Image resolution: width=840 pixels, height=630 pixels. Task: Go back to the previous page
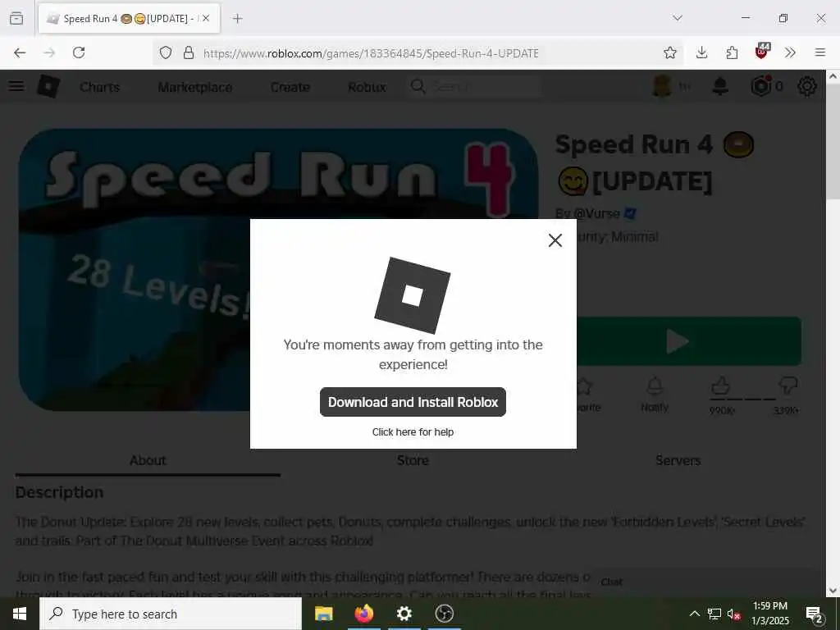pos(20,52)
